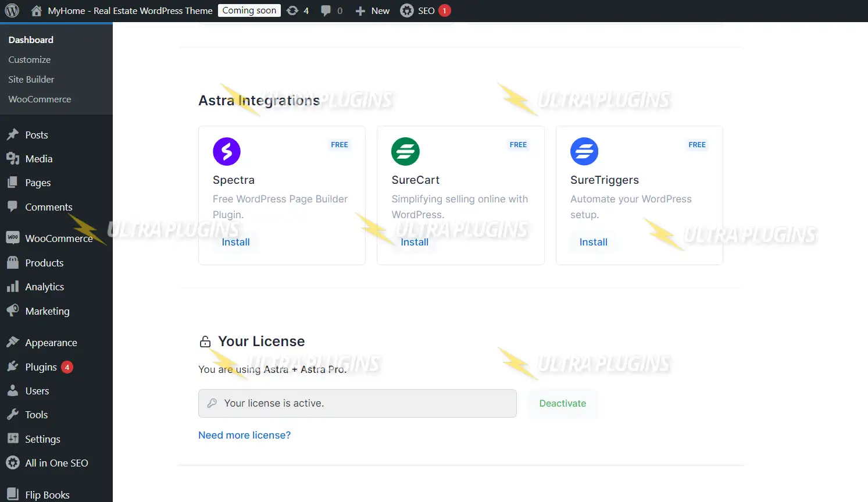Click the Tools wrench icon

tap(13, 414)
